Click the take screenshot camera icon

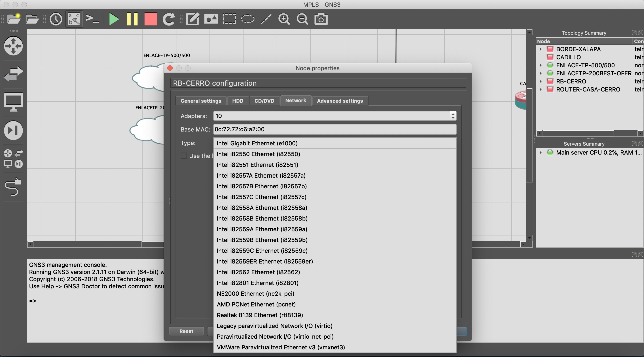pos(321,19)
